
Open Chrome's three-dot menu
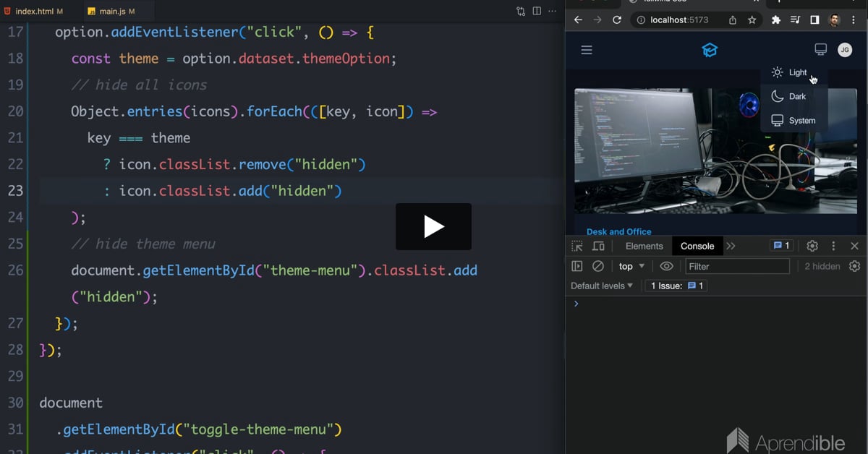coord(854,20)
